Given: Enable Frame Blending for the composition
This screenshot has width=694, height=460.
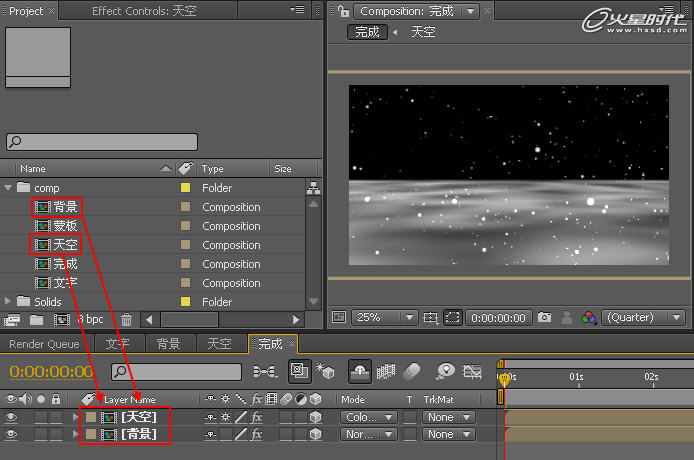Looking at the screenshot, I should click(x=386, y=371).
